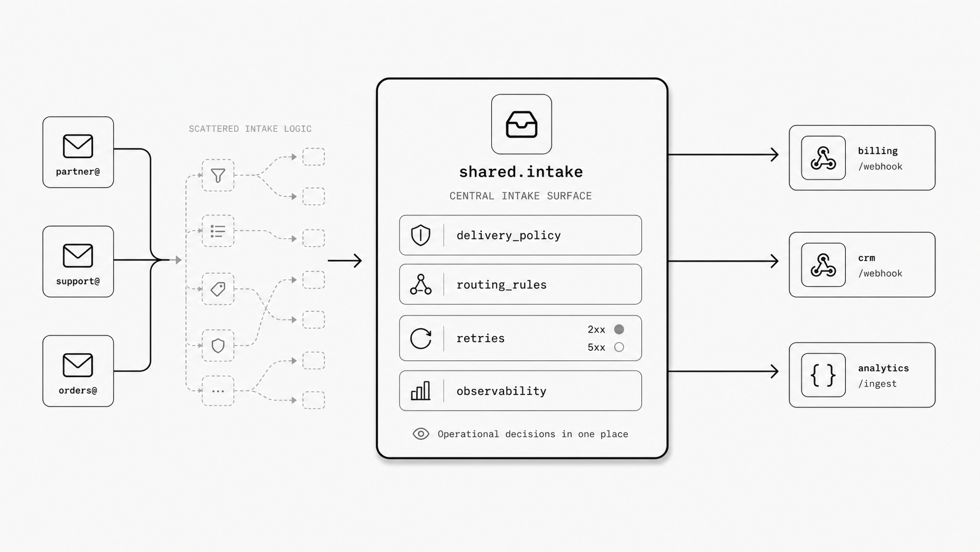Select the analytics /ingest destination card
Image resolution: width=980 pixels, height=552 pixels.
tap(862, 375)
